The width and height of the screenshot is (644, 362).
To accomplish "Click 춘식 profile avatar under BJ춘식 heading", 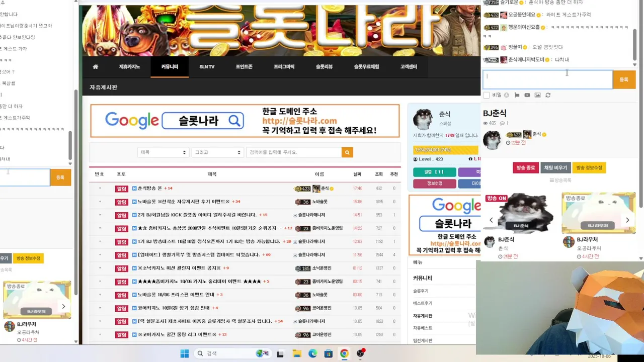I will (x=492, y=140).
